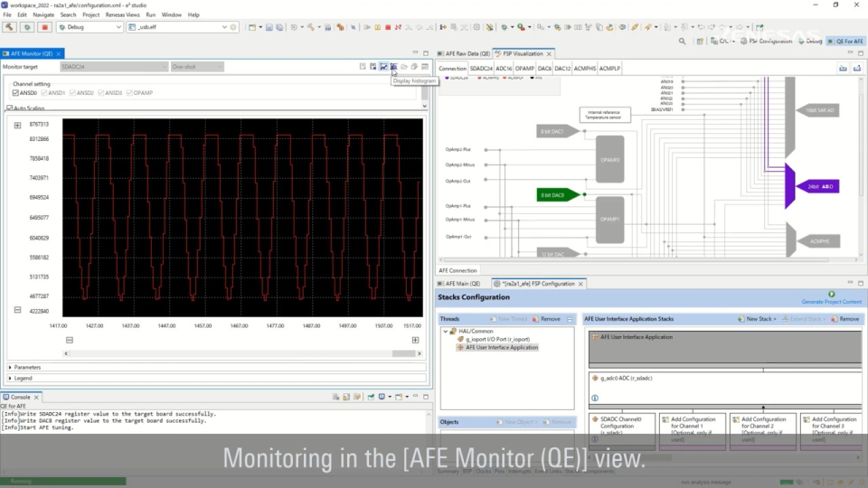This screenshot has width=868, height=488.
Task: Click the Display histogram icon
Action: pos(393,67)
